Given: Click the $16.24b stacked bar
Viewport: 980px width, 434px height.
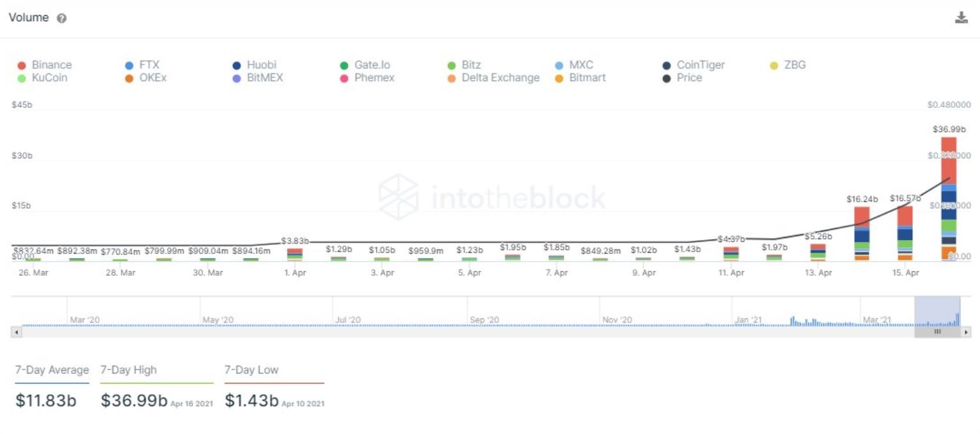Looking at the screenshot, I should (x=862, y=234).
